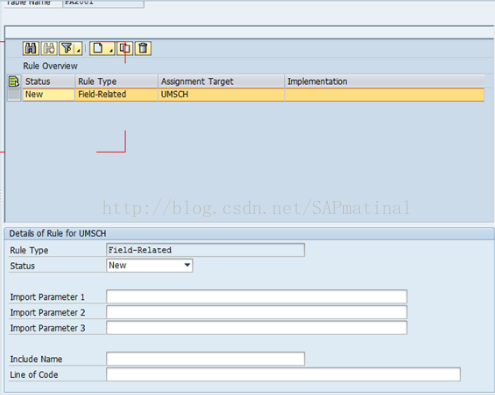Click the Include Name input field
The height and width of the screenshot is (395, 495).
click(x=205, y=359)
